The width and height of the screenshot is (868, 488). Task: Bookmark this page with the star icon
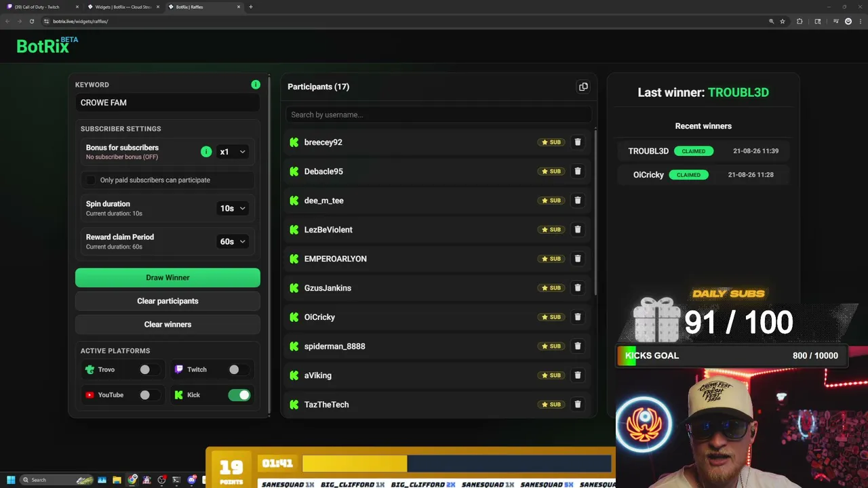(783, 21)
